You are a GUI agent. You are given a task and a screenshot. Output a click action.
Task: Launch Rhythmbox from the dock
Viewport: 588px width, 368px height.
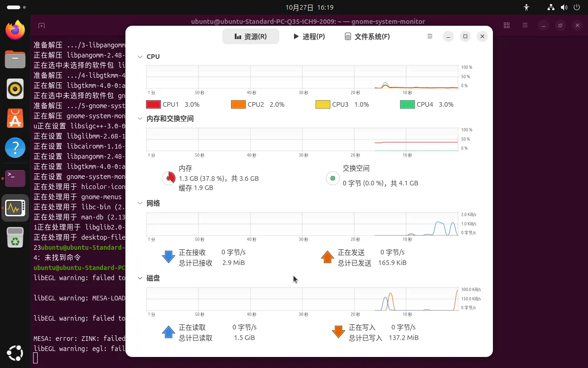click(15, 89)
